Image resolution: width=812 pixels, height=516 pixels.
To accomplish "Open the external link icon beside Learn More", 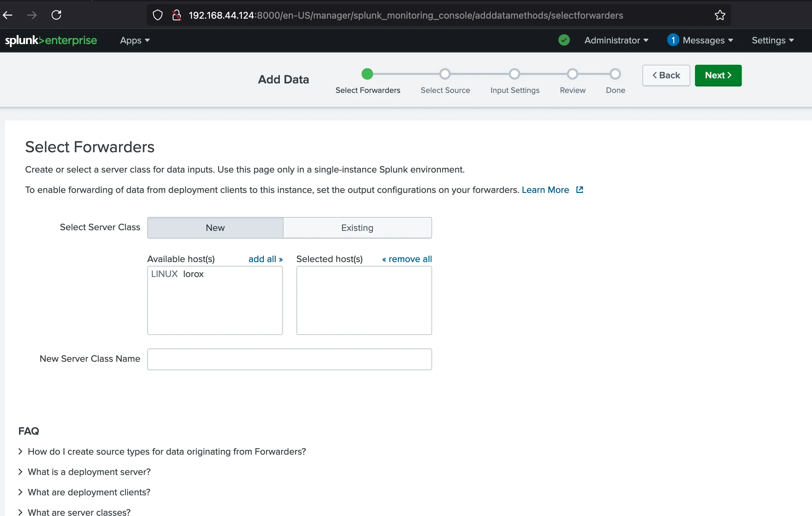I will (x=580, y=190).
